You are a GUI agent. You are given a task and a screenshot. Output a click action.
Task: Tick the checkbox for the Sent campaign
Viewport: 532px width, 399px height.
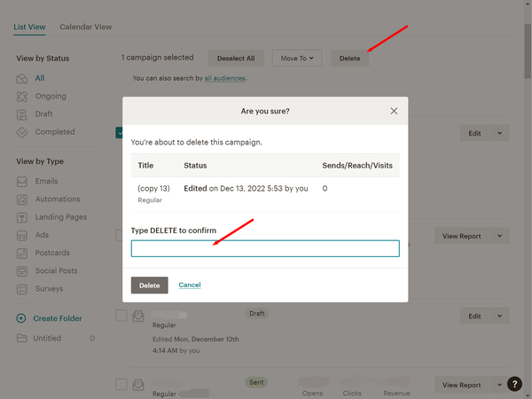click(x=121, y=385)
